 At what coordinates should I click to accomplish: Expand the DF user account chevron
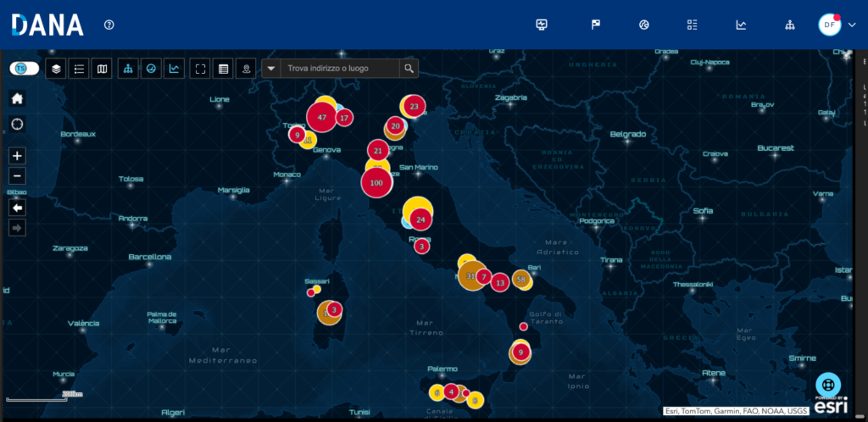[x=852, y=25]
